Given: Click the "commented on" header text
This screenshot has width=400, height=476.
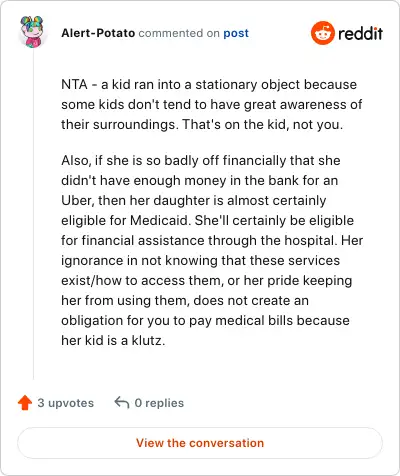Looking at the screenshot, I should [179, 33].
